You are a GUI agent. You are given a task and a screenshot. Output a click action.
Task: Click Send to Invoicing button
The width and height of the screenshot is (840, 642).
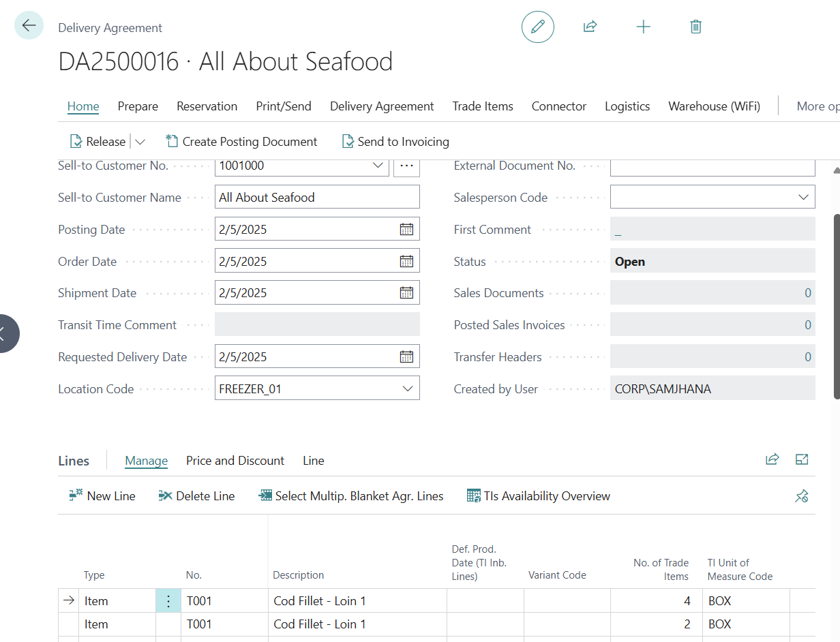coord(395,142)
